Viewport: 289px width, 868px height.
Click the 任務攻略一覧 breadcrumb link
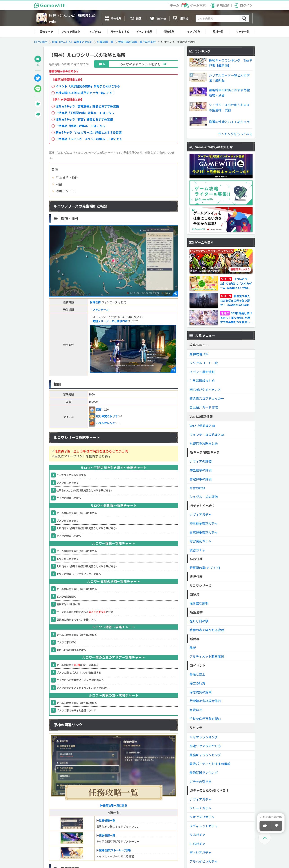tap(105, 42)
